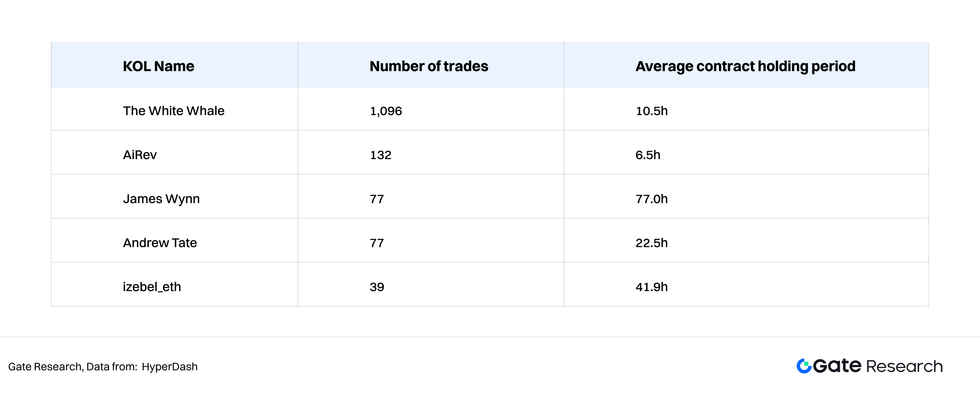The width and height of the screenshot is (980, 396).
Task: Click the 77.0h holding period value
Action: pos(652,199)
